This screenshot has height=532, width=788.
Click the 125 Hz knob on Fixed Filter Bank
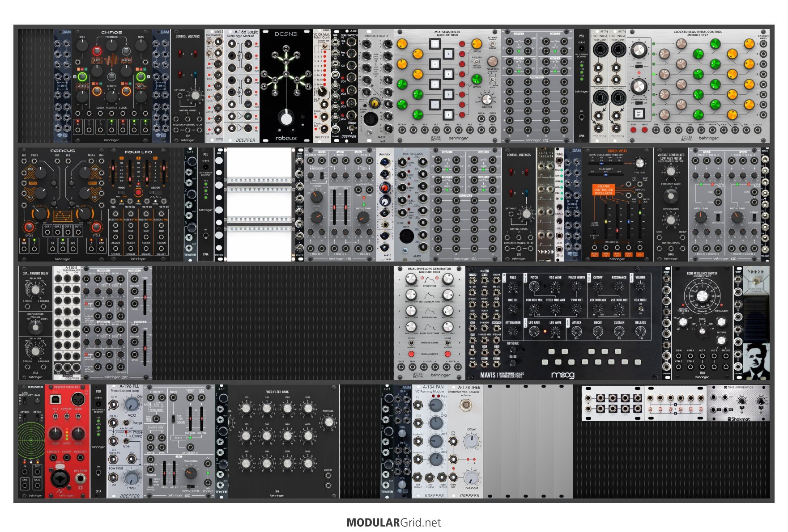pyautogui.click(x=247, y=408)
